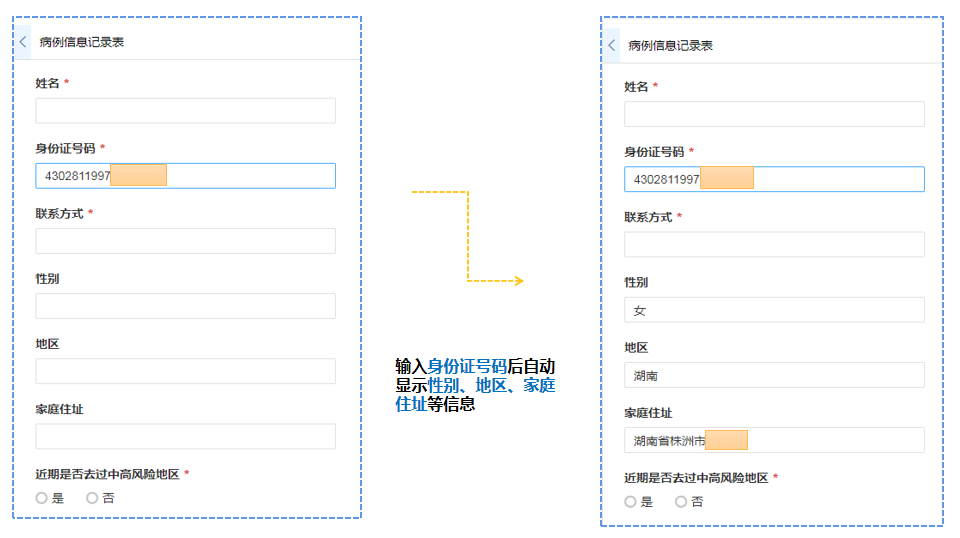Open the 性别 field showing 女

pos(774,310)
